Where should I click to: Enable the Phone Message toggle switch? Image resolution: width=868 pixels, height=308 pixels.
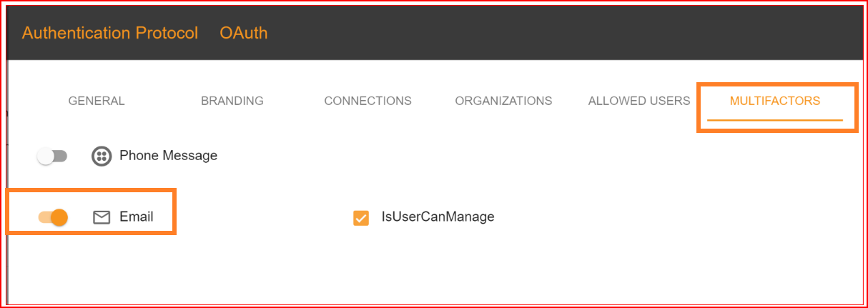tap(52, 156)
